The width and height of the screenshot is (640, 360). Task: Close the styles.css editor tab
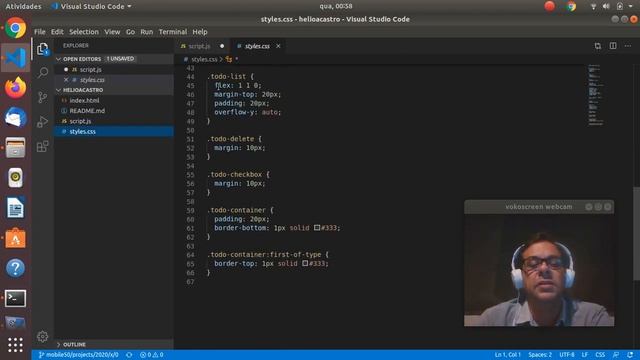(278, 46)
